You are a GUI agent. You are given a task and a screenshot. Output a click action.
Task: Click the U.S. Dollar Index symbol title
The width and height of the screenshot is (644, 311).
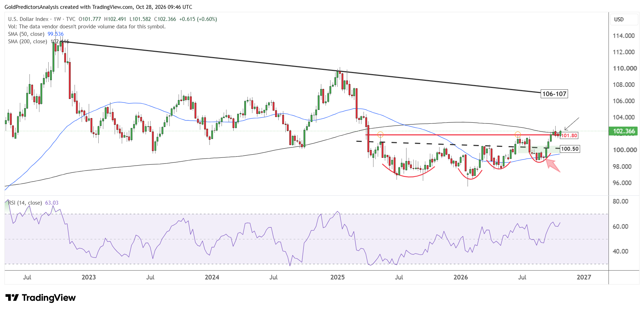pos(28,19)
